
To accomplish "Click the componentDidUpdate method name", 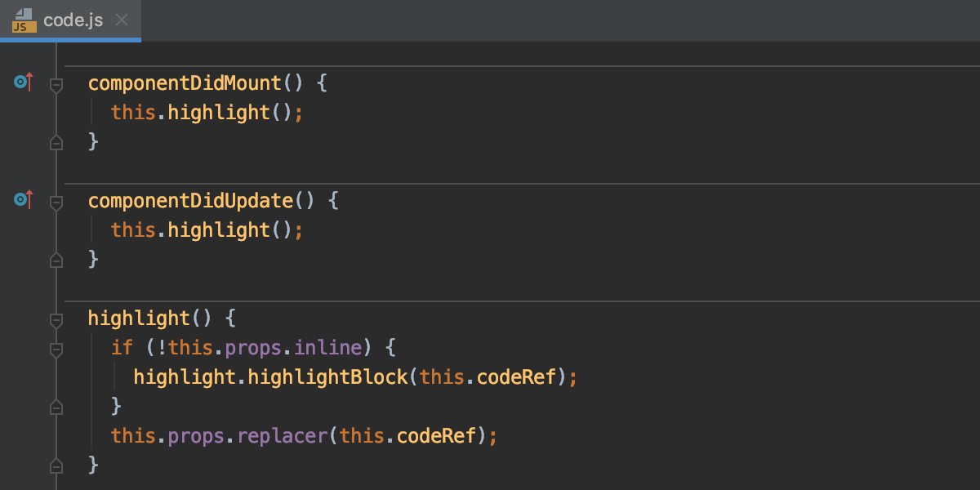I will 192,200.
